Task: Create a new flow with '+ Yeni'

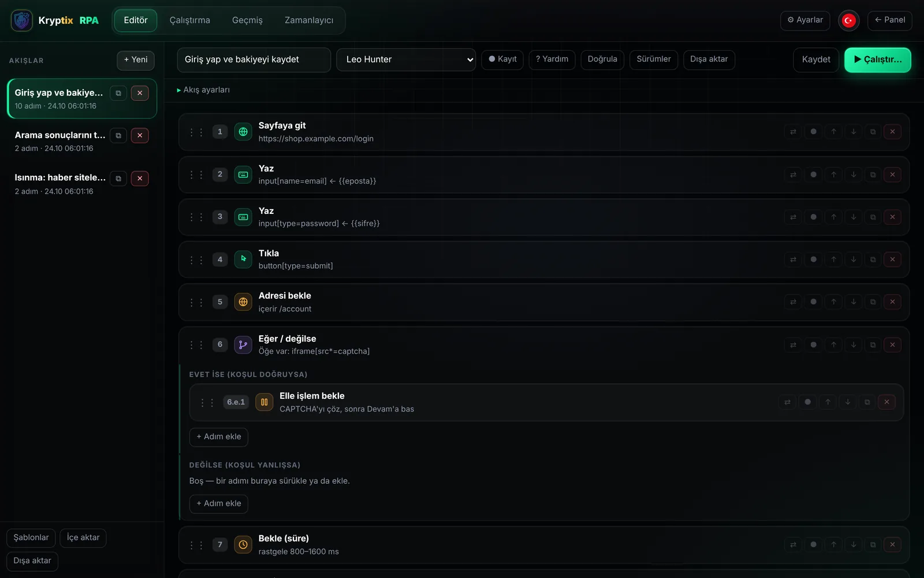Action: point(136,60)
